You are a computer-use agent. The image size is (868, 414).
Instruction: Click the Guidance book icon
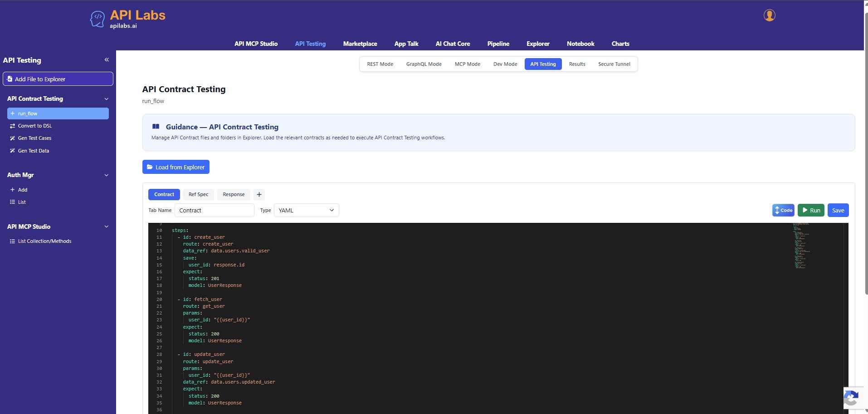coord(156,127)
